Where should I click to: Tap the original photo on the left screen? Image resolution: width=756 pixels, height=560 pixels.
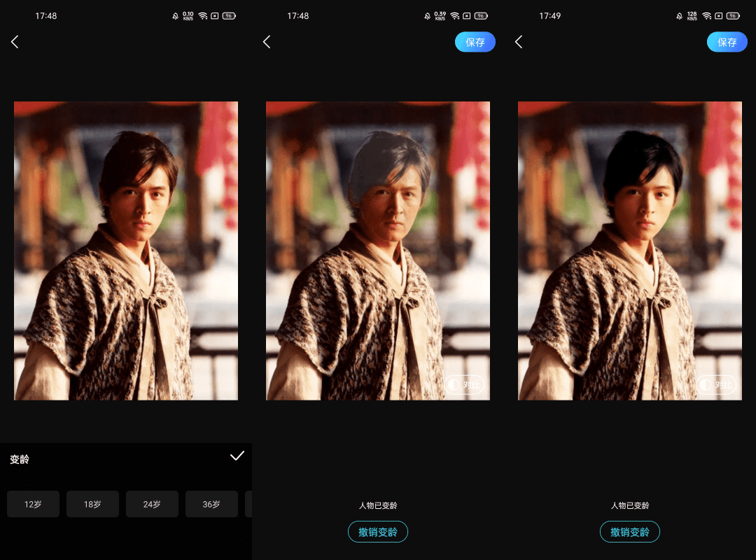point(126,251)
